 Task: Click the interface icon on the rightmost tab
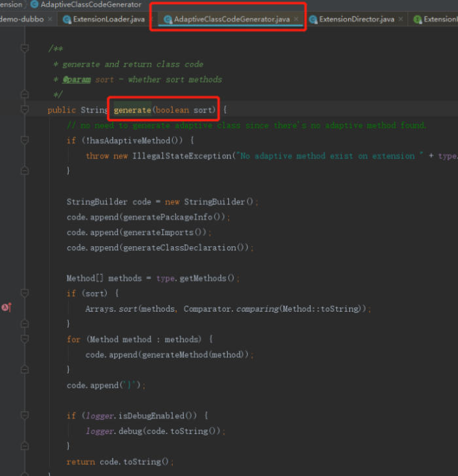coord(417,20)
